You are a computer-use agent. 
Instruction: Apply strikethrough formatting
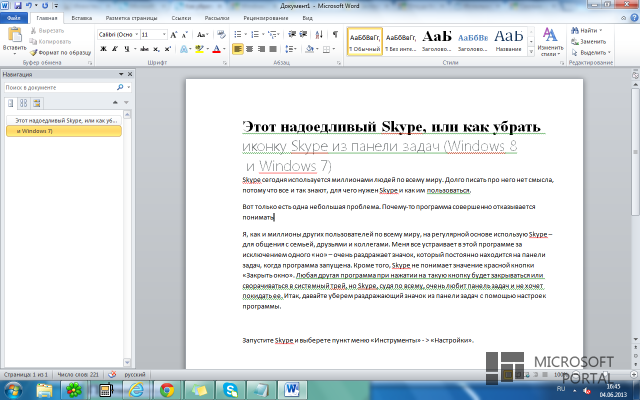click(x=144, y=49)
